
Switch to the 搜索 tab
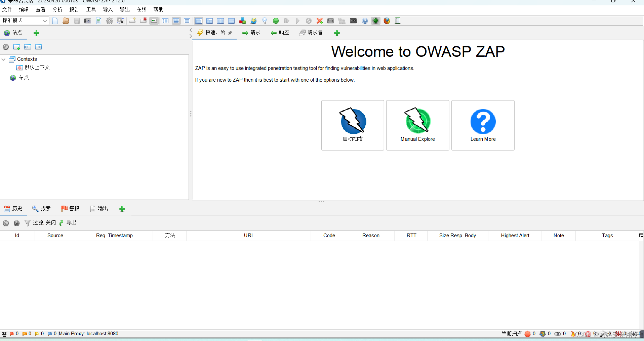41,209
